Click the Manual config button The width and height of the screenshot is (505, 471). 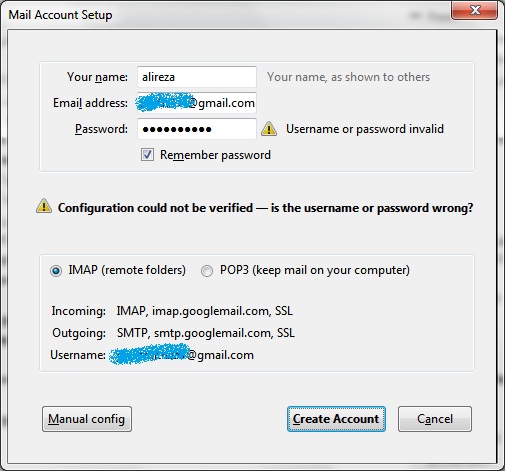pyautogui.click(x=87, y=419)
